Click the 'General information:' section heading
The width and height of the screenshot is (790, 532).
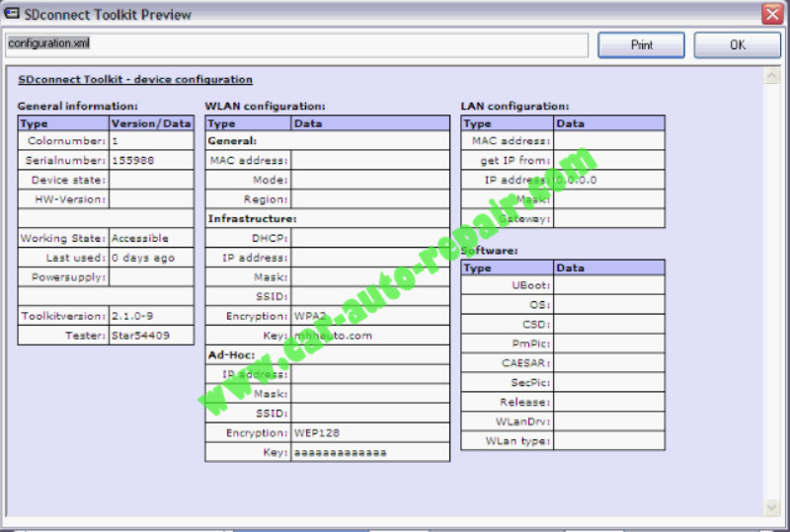coord(78,107)
